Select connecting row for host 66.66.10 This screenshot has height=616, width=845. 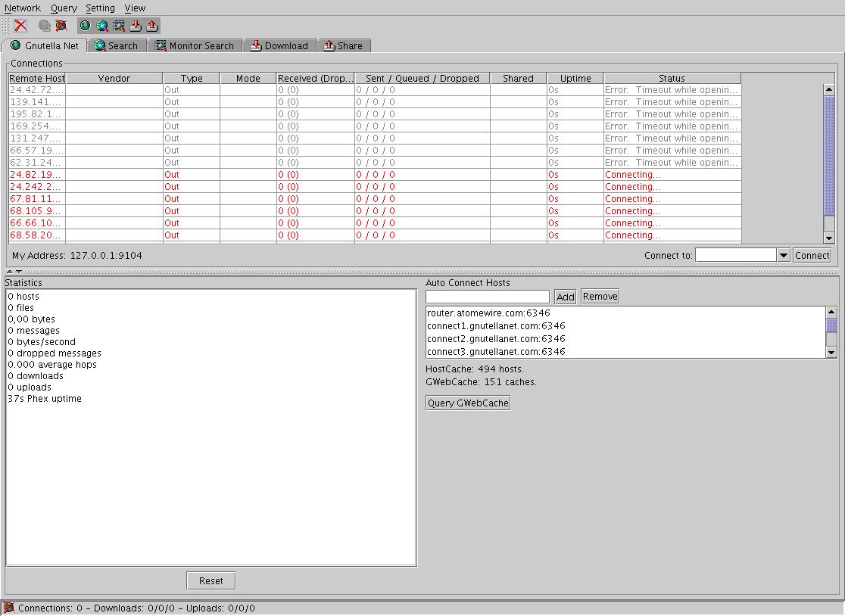(375, 223)
